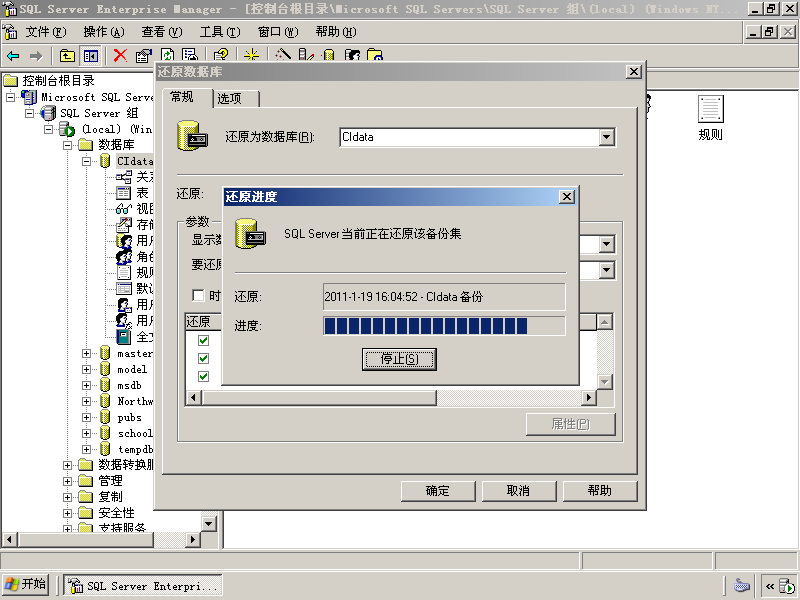Click the restore 进度 progress bar
Viewport: 800px width, 600px height.
pyautogui.click(x=444, y=326)
